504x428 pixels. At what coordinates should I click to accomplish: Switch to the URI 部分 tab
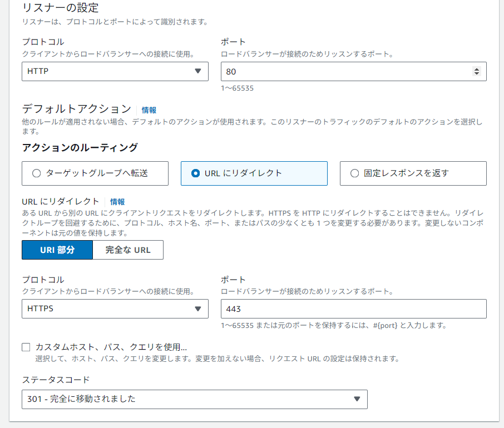tap(57, 250)
